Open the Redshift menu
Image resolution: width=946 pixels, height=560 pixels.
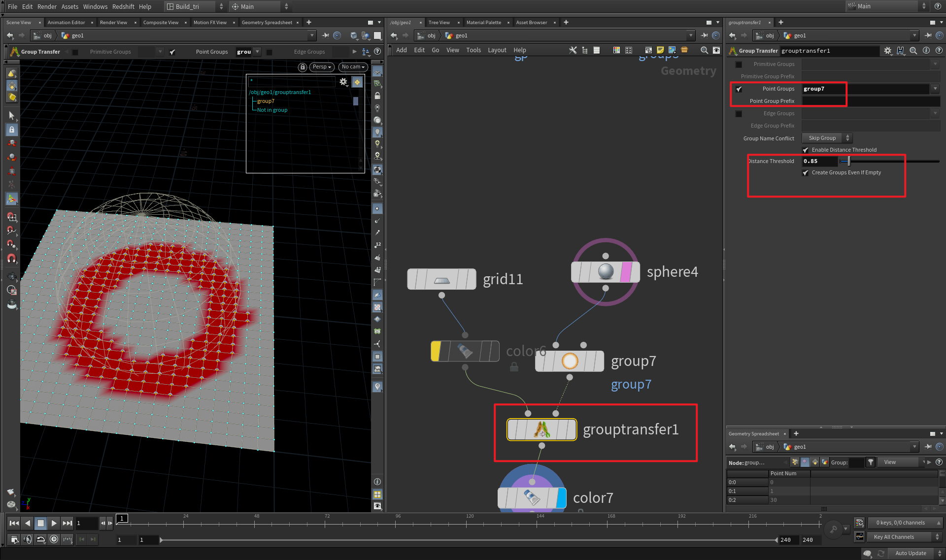pos(123,6)
